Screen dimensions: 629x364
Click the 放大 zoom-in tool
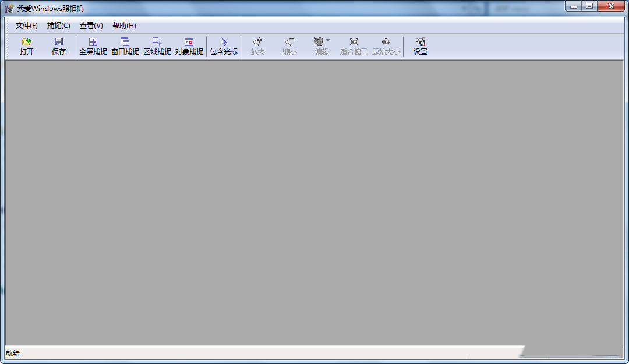(x=257, y=47)
